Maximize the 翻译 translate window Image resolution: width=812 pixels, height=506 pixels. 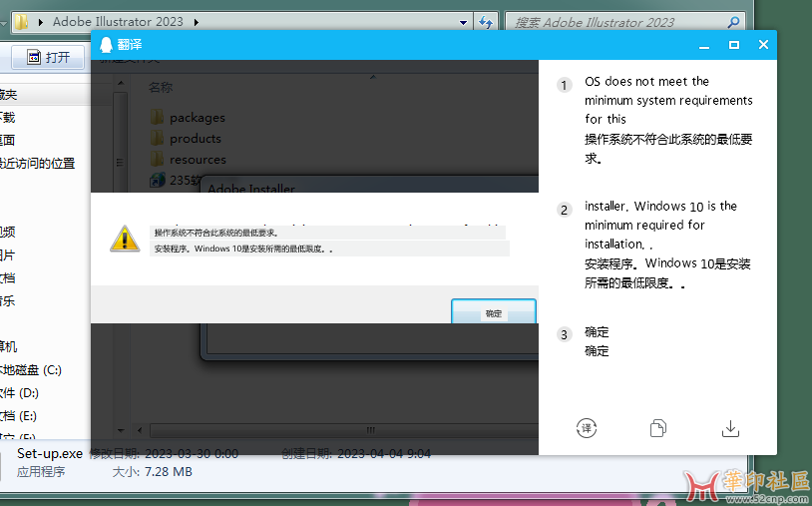coord(734,45)
